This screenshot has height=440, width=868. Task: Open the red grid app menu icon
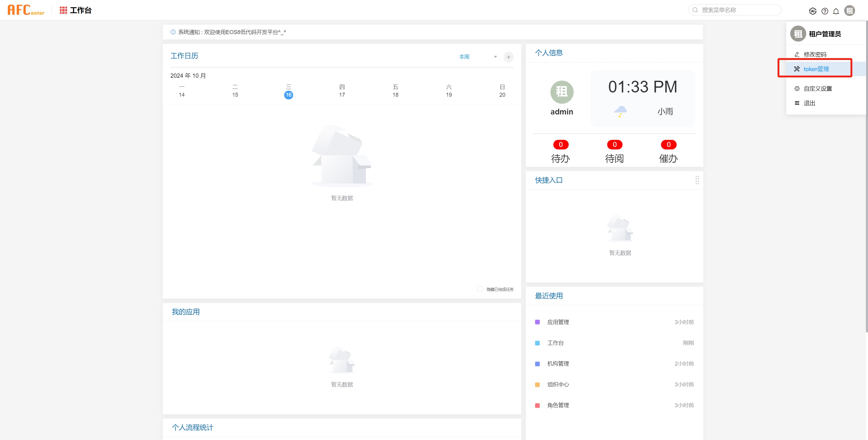tap(63, 10)
